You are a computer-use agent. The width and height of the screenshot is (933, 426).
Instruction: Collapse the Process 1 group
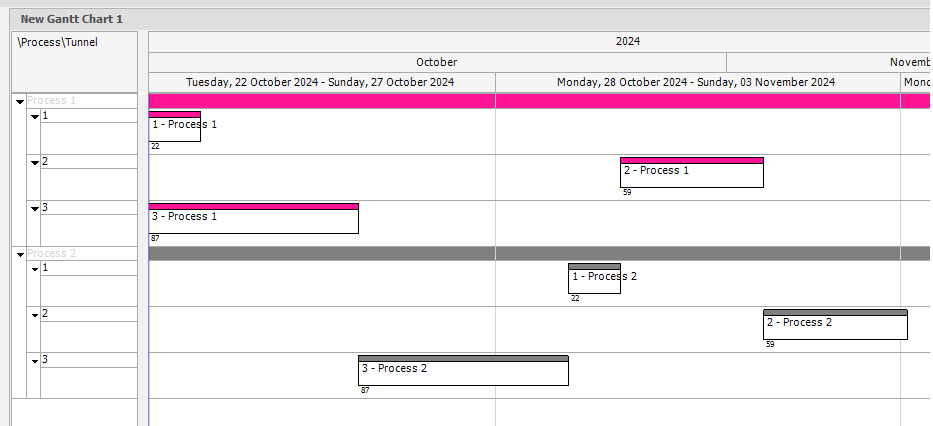coord(20,102)
